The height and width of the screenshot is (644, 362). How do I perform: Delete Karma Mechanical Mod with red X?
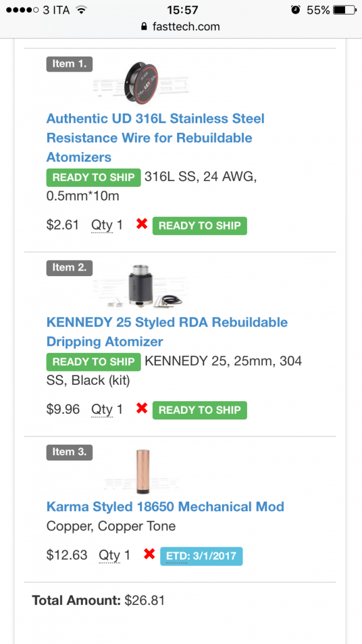tap(149, 554)
